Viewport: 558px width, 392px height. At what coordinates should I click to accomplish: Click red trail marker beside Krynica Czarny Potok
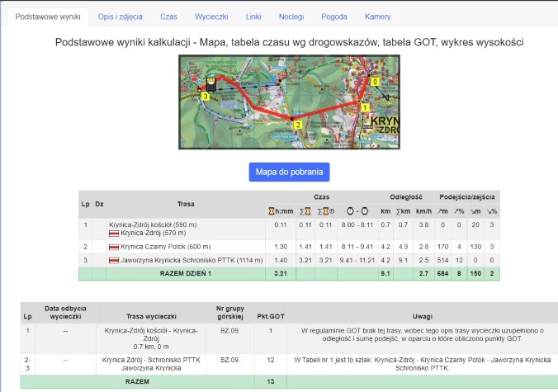114,247
